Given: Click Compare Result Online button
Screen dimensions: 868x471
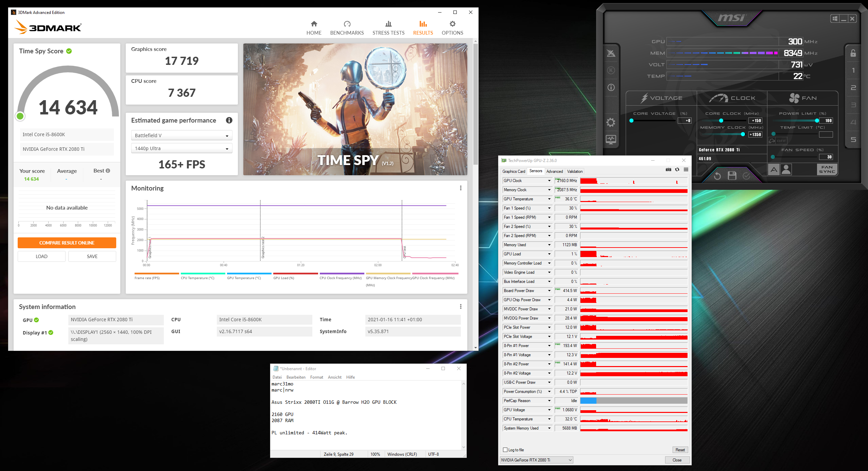Looking at the screenshot, I should tap(67, 243).
